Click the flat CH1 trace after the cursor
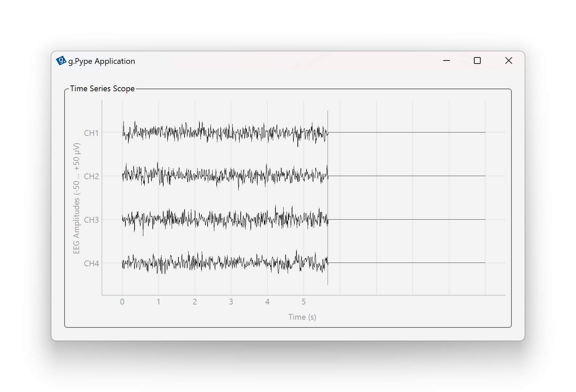Viewport: 576px width, 392px height. tap(406, 132)
